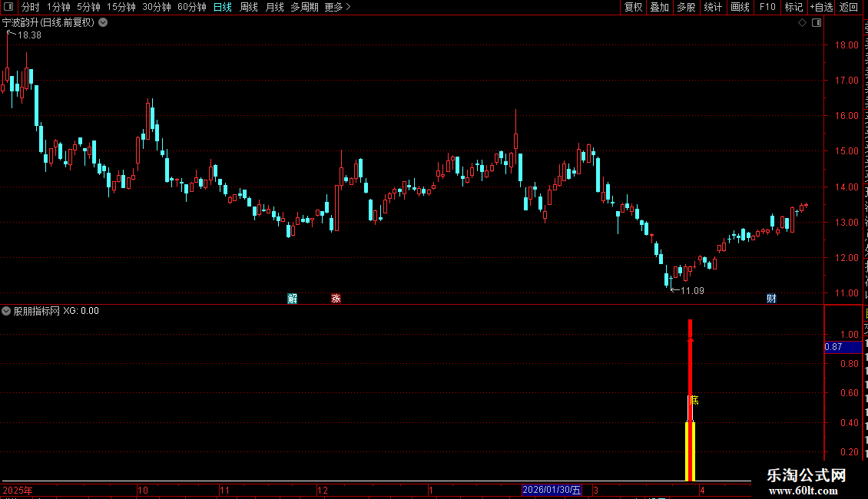This screenshot has height=499, width=868.
Task: Select the 30分钟 period tab
Action: pyautogui.click(x=157, y=7)
